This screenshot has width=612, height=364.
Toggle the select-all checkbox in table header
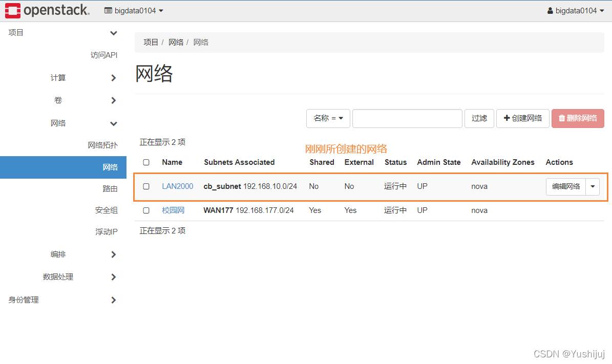(146, 162)
